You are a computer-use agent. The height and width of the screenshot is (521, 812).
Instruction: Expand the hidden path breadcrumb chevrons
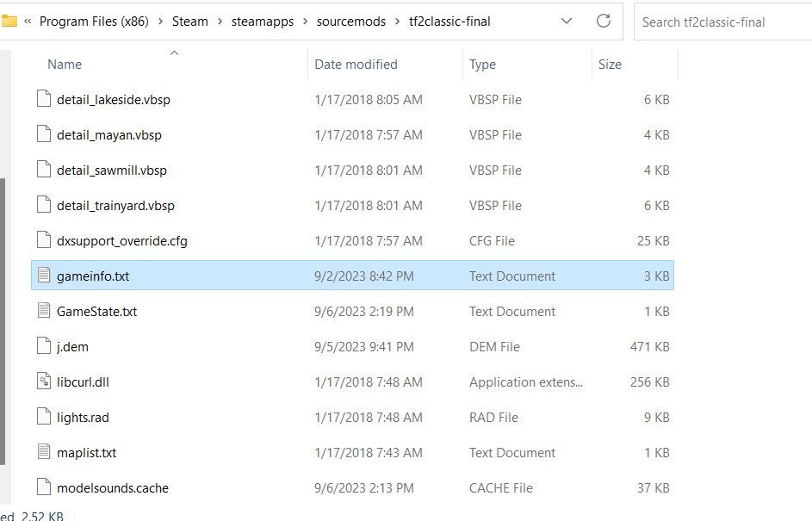coord(28,22)
